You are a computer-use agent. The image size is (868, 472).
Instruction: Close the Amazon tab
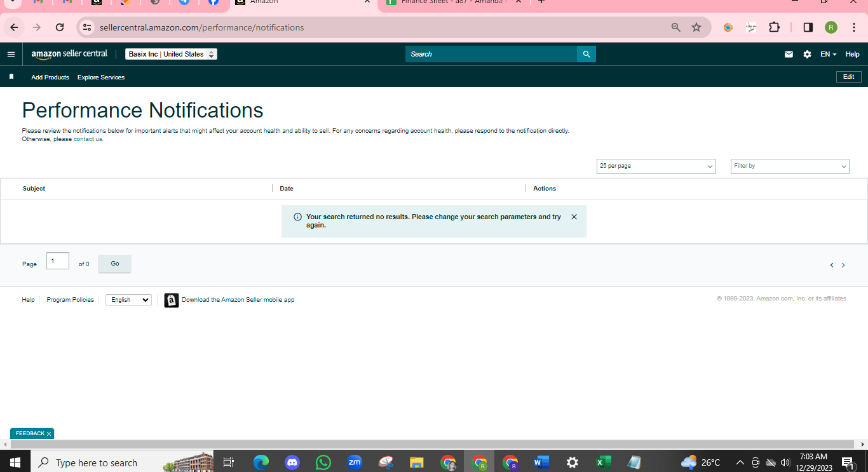coord(367,2)
